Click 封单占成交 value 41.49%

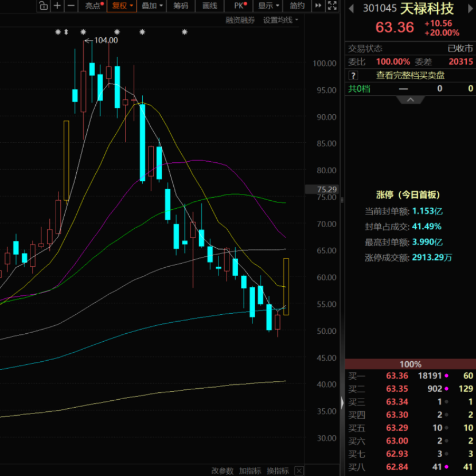tap(427, 227)
